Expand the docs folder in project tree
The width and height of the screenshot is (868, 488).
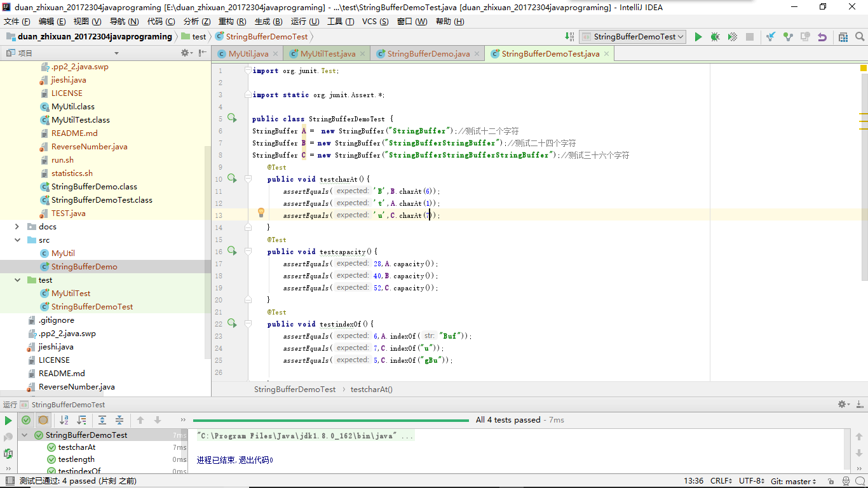(x=17, y=227)
